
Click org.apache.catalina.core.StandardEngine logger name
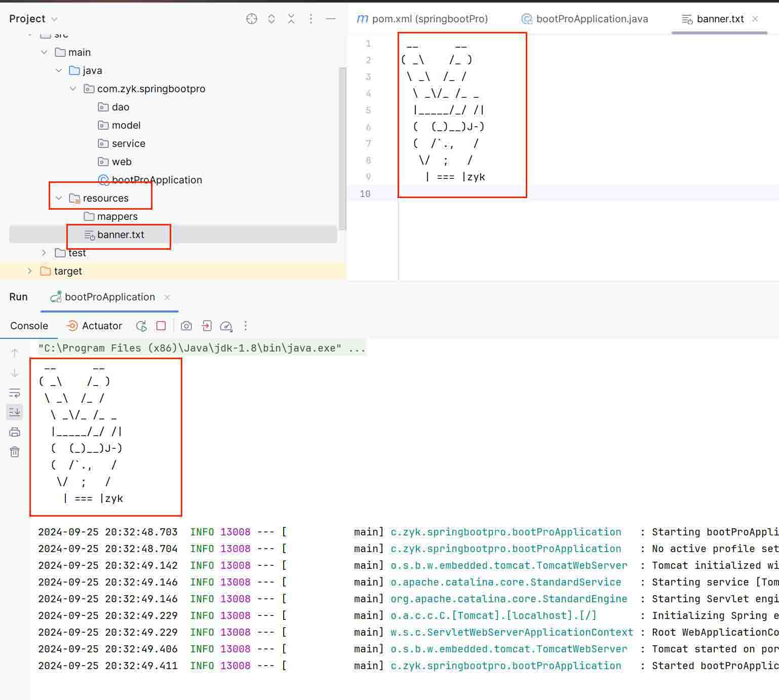(509, 599)
